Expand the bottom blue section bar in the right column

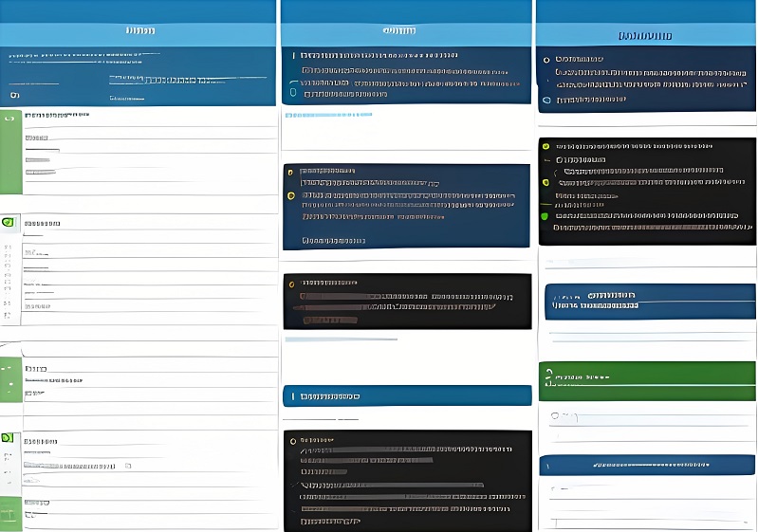(647, 466)
